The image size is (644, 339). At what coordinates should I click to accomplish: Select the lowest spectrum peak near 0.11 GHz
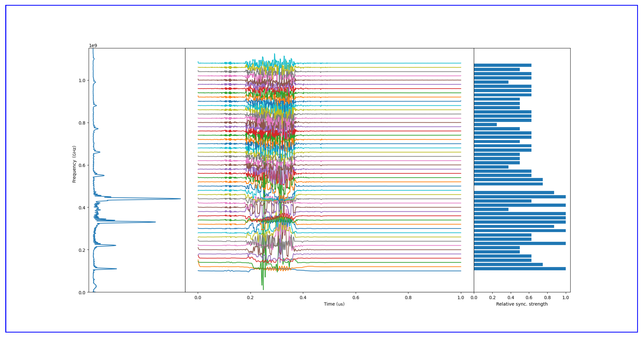116,269
